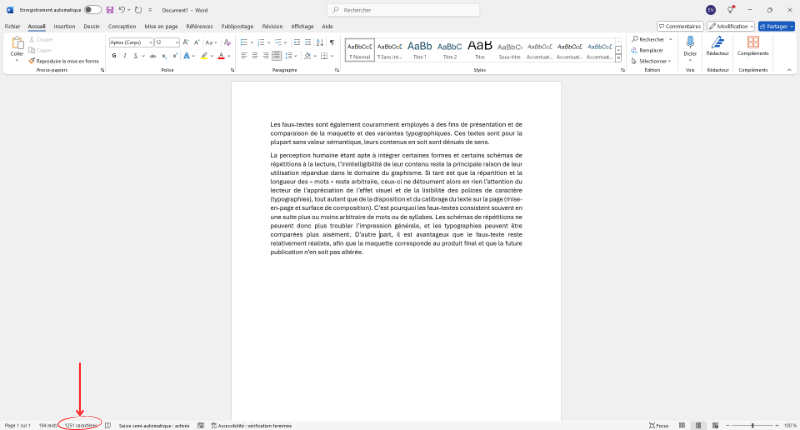Open the Commentaires pane

tap(680, 26)
